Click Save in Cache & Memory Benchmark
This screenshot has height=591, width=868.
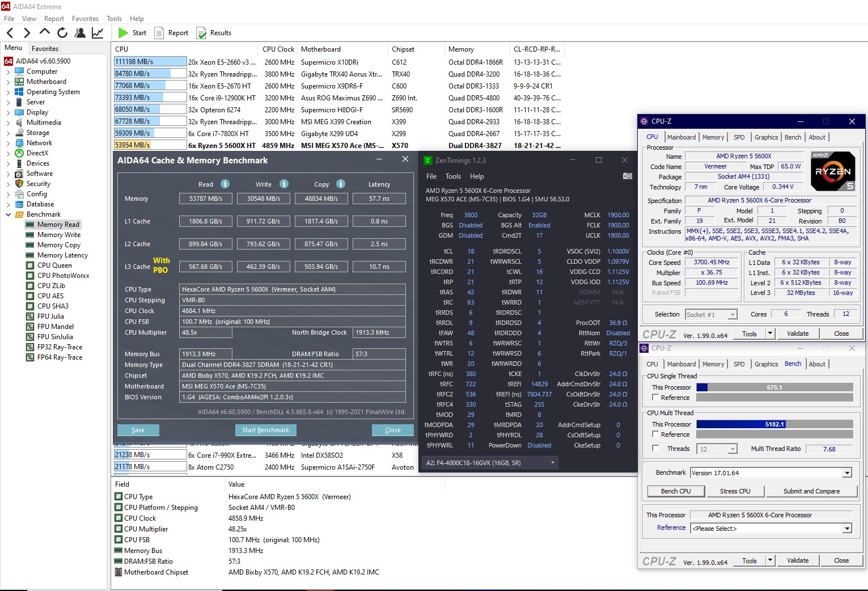pyautogui.click(x=138, y=430)
